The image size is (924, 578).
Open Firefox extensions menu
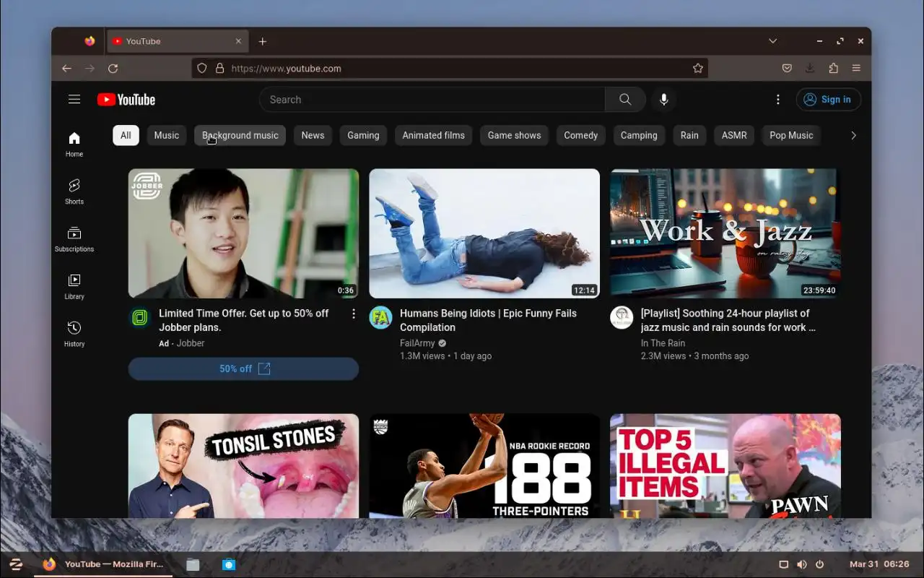coord(833,68)
